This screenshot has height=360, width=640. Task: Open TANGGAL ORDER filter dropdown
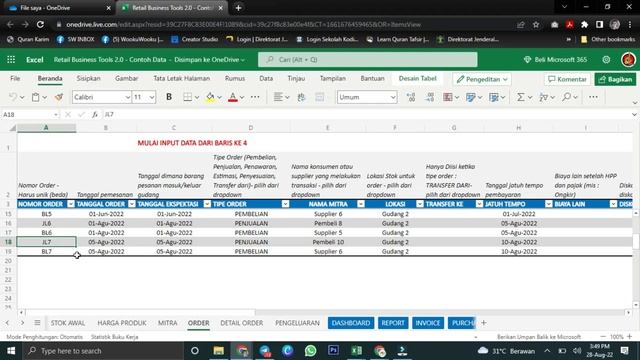(x=131, y=204)
